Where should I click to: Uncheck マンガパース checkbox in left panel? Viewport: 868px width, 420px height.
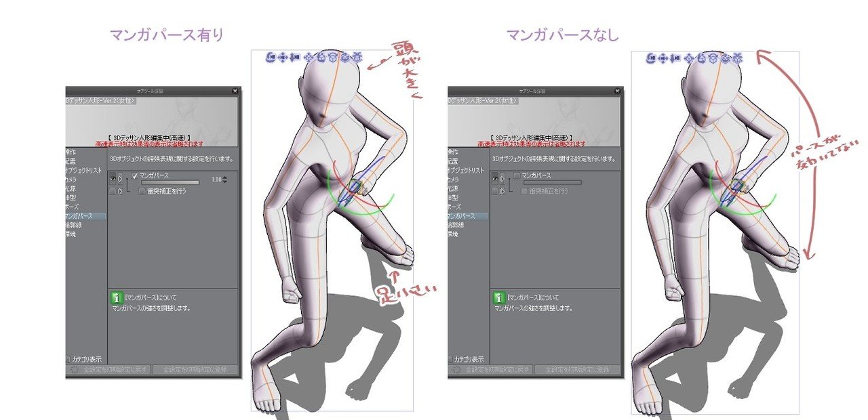(x=134, y=175)
